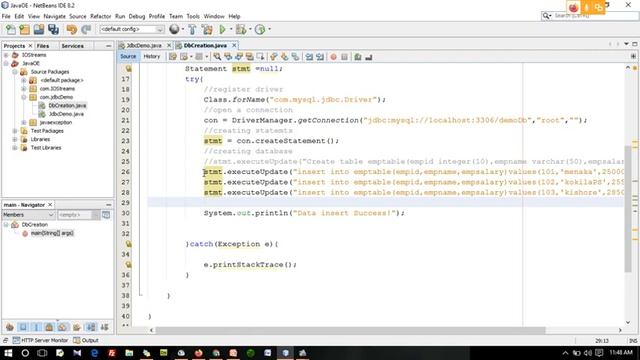Click the green Run Project icon
The height and width of the screenshot is (360, 640).
[222, 29]
